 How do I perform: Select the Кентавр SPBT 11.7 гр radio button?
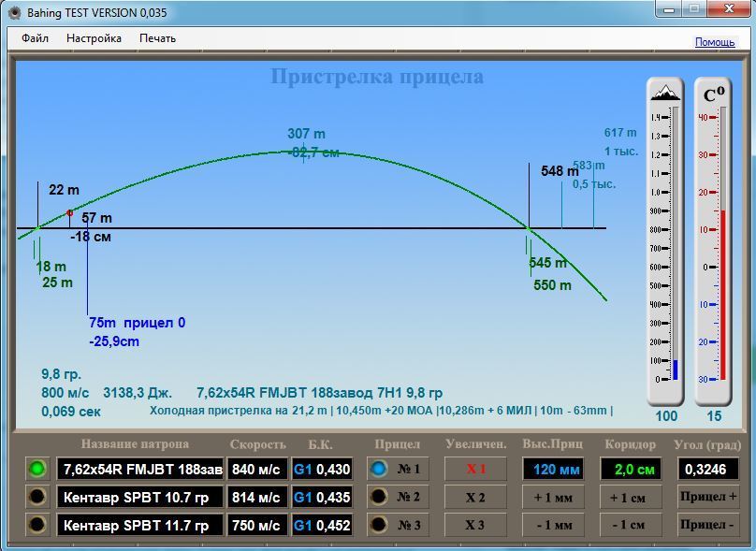(37, 525)
